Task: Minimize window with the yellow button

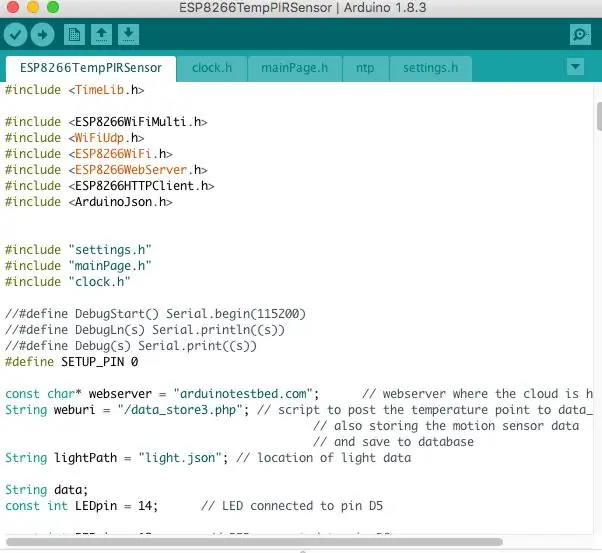Action: pyautogui.click(x=33, y=7)
